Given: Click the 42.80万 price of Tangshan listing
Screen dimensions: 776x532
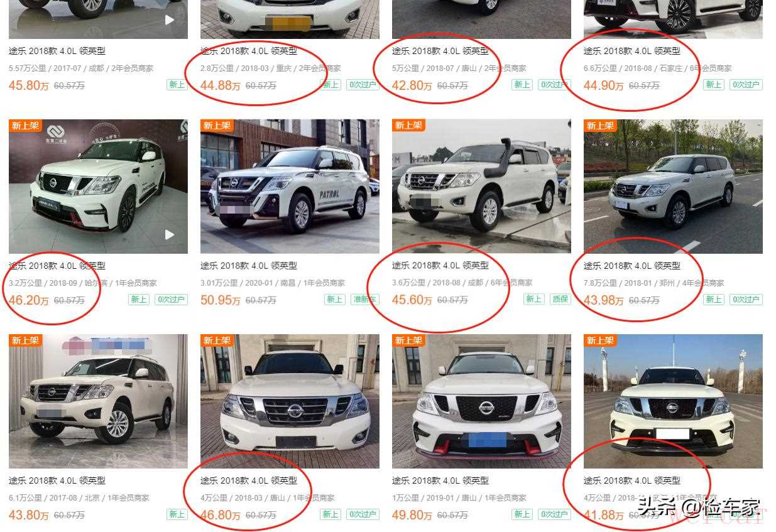Looking at the screenshot, I should tap(412, 85).
